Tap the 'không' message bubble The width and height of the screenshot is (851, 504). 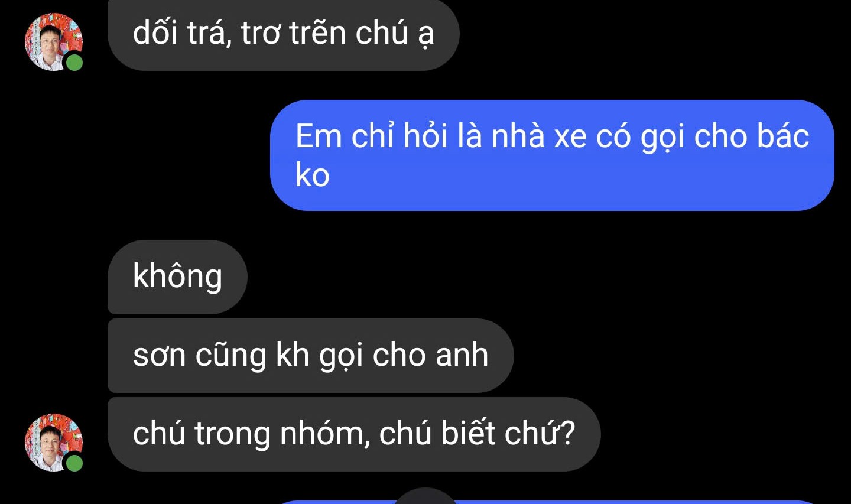click(x=177, y=277)
